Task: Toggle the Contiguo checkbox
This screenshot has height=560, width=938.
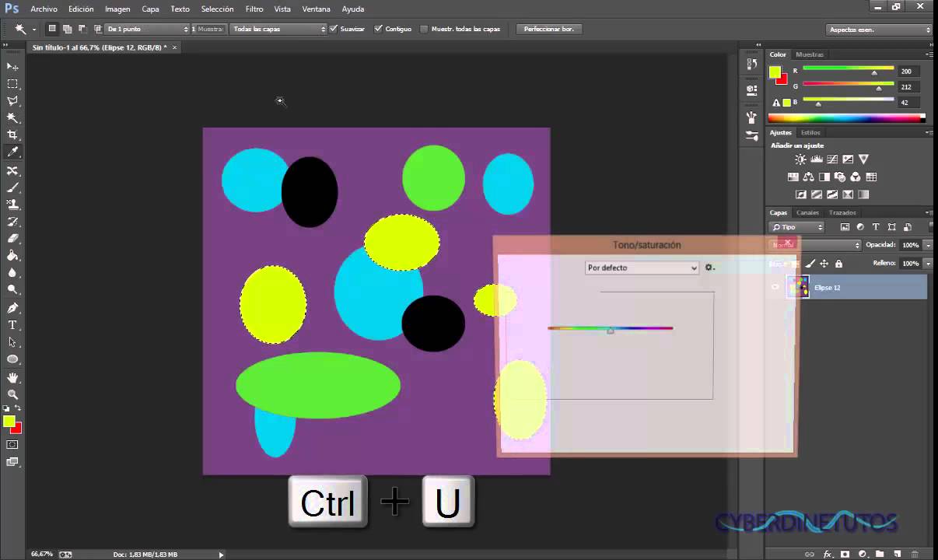Action: tap(379, 29)
